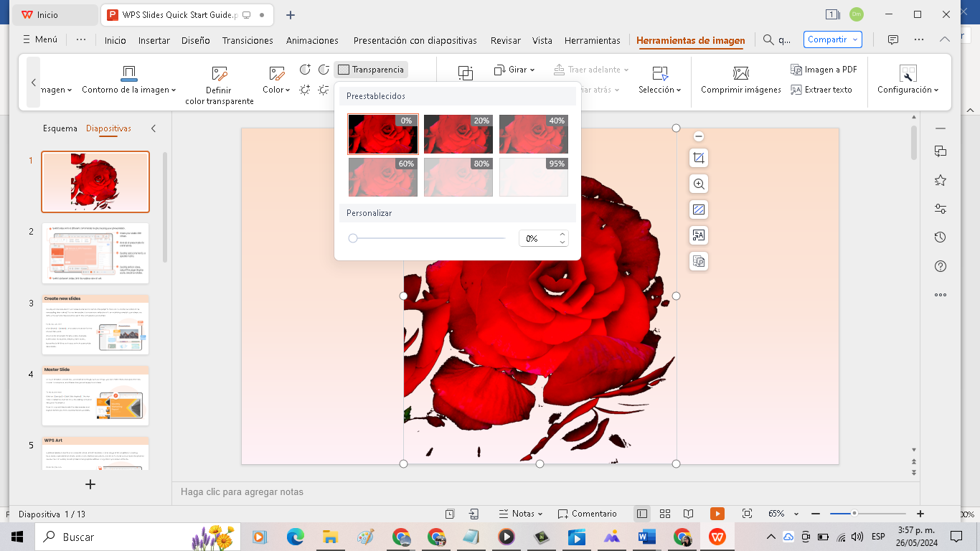Click the crop icon beside the image

coord(699,158)
